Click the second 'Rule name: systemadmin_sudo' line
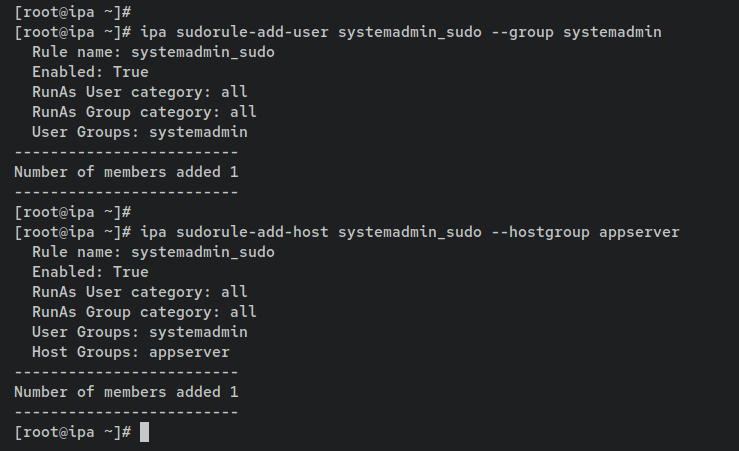Screen dimensions: 739x451 pyautogui.click(x=153, y=252)
